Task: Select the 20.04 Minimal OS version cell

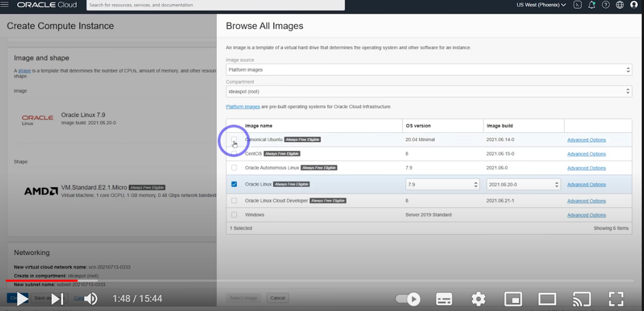Action: pyautogui.click(x=420, y=140)
